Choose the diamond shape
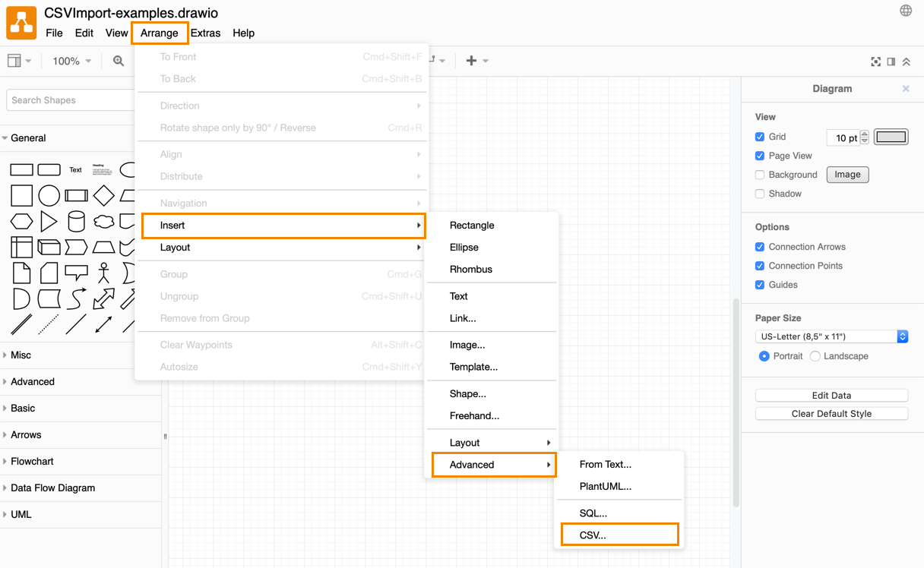The image size is (924, 568). (x=103, y=195)
